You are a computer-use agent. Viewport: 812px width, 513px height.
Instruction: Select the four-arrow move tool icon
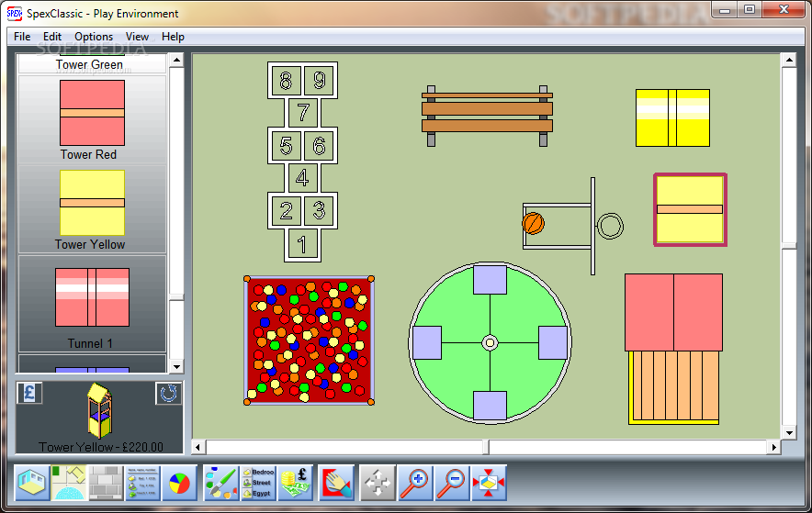point(378,483)
